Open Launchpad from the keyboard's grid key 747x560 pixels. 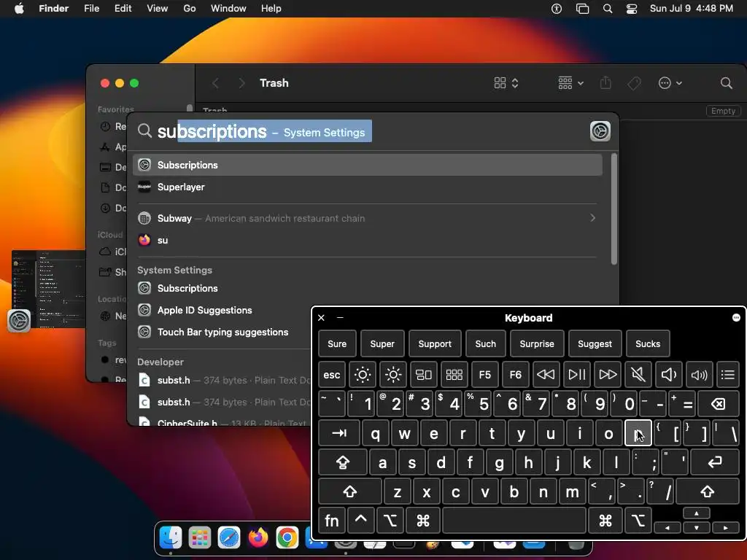[454, 375]
